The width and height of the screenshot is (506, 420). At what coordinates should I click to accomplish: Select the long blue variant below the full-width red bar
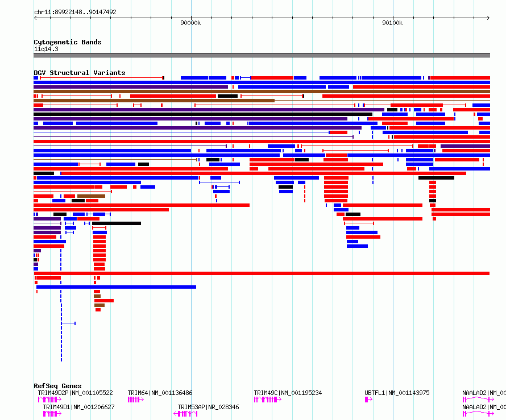116,287
